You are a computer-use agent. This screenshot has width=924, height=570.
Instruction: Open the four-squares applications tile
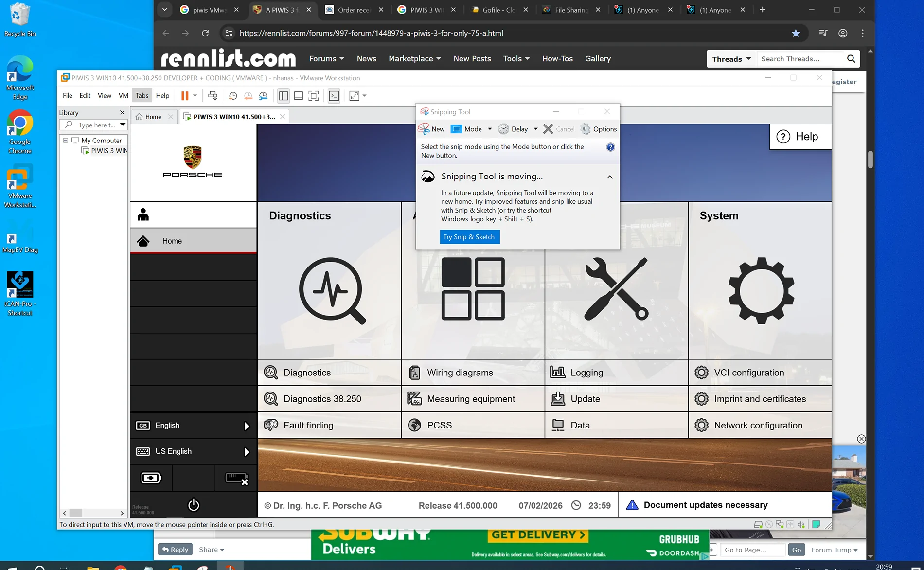[473, 288]
